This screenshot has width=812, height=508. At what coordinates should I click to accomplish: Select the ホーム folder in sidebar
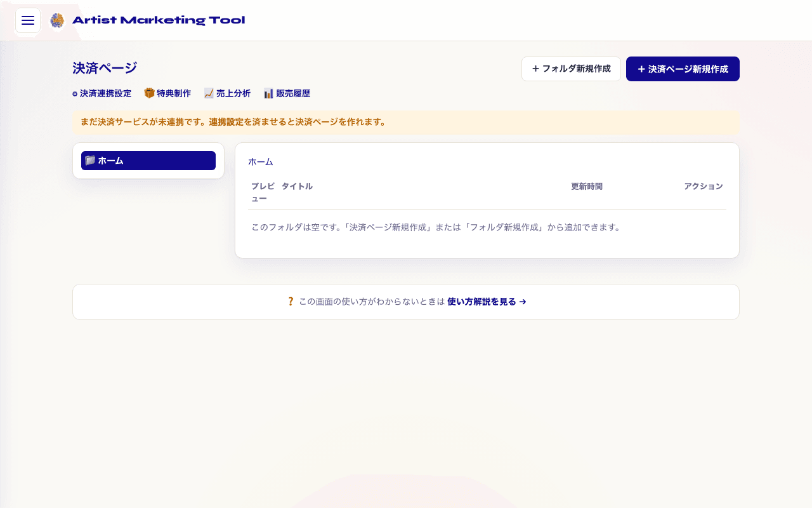(148, 161)
